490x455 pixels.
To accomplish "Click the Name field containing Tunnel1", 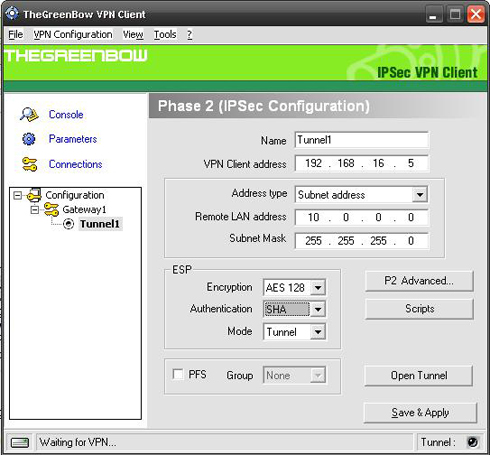I will click(x=362, y=140).
